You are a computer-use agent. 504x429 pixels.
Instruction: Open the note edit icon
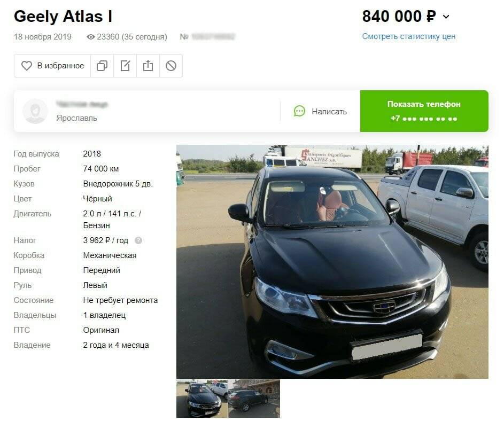pyautogui.click(x=125, y=66)
